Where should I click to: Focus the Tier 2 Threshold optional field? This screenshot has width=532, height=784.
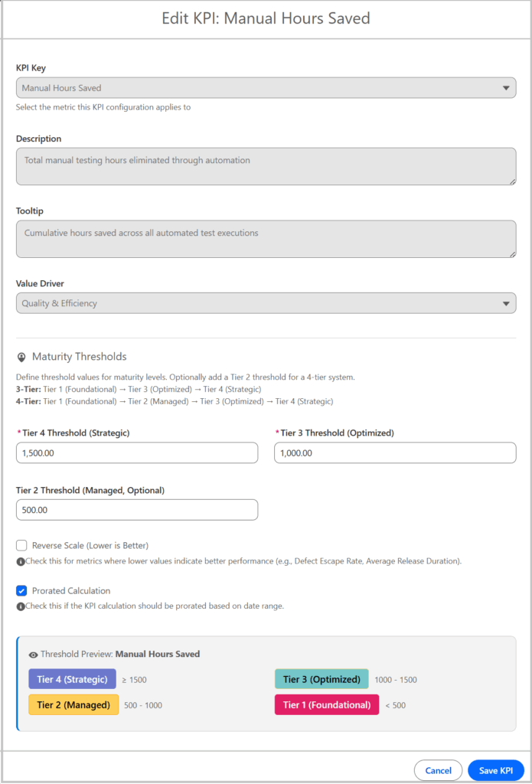(137, 510)
